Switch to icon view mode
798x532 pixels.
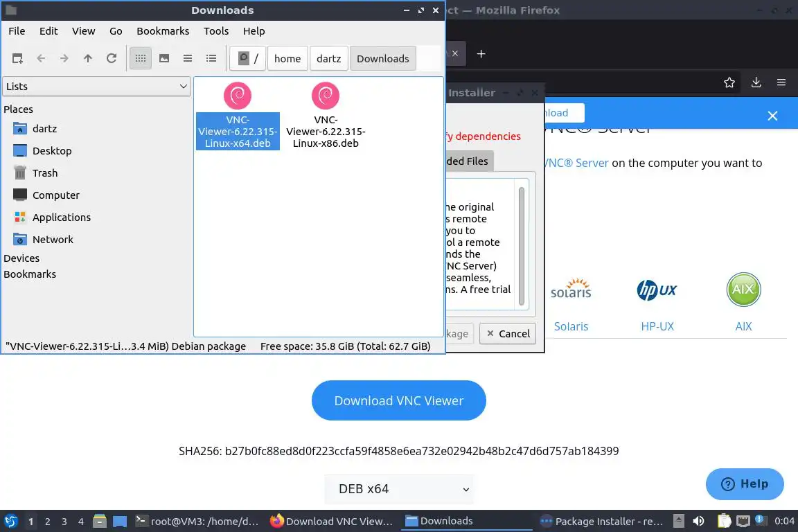click(141, 59)
